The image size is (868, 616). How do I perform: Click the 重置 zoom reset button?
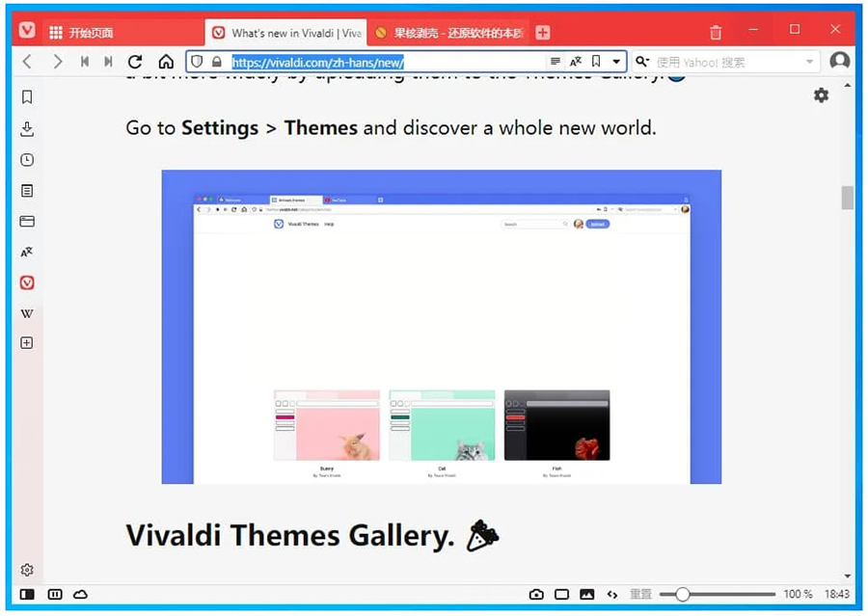pos(640,595)
